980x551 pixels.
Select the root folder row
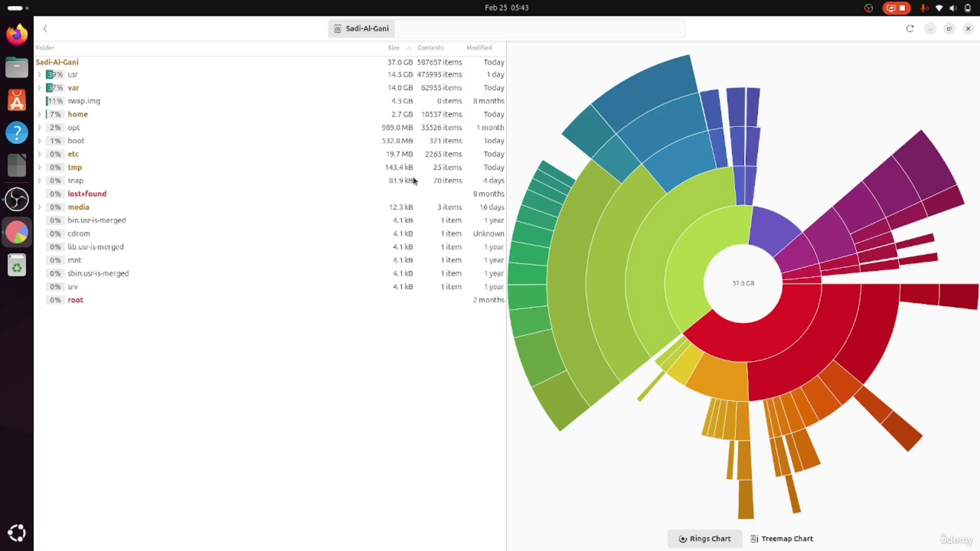[270, 300]
